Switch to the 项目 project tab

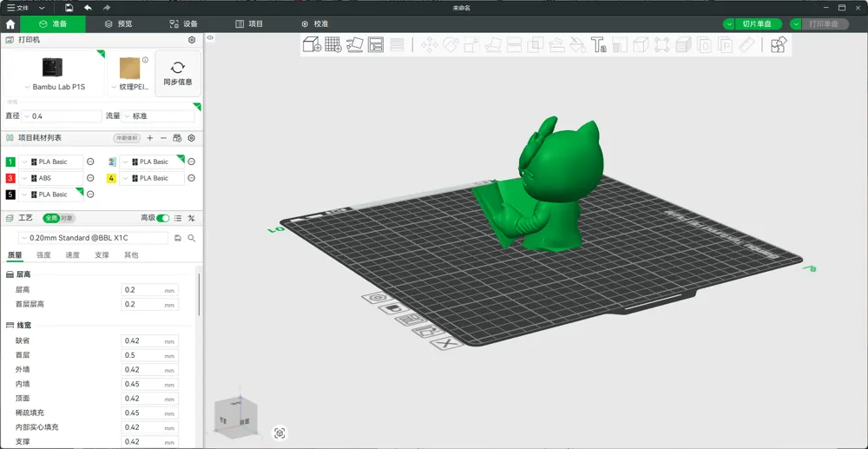249,24
